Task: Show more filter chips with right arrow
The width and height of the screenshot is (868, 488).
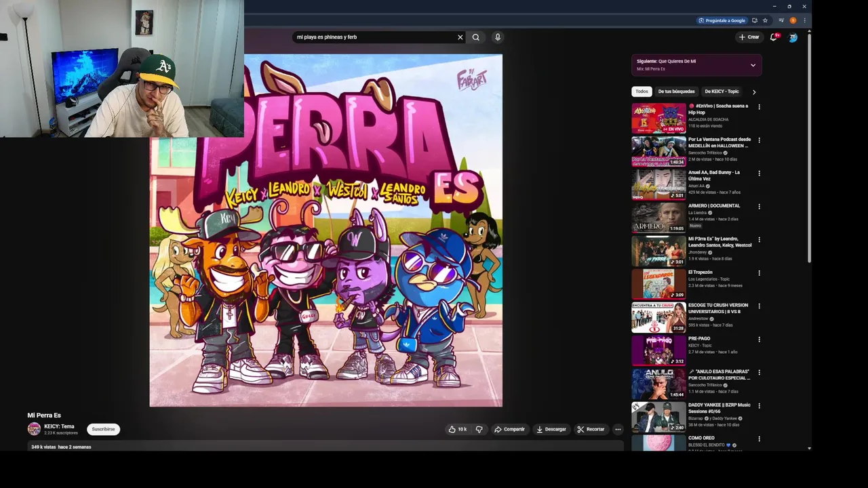Action: [x=753, y=91]
